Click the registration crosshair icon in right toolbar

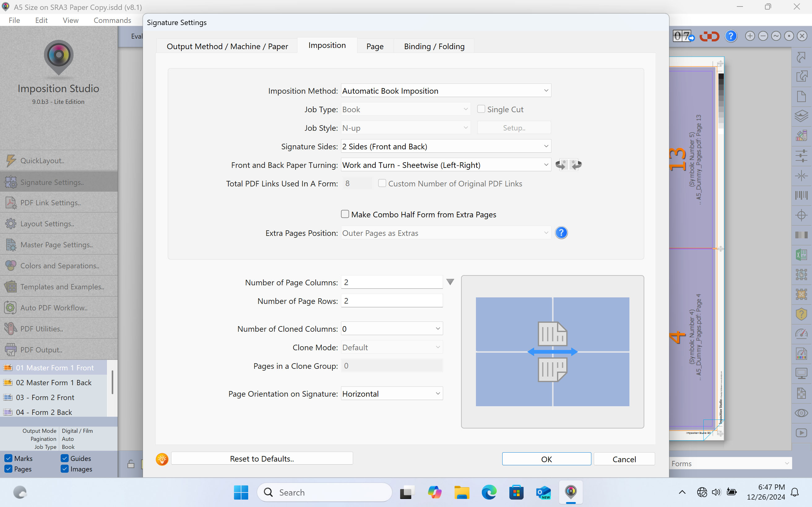click(x=801, y=215)
